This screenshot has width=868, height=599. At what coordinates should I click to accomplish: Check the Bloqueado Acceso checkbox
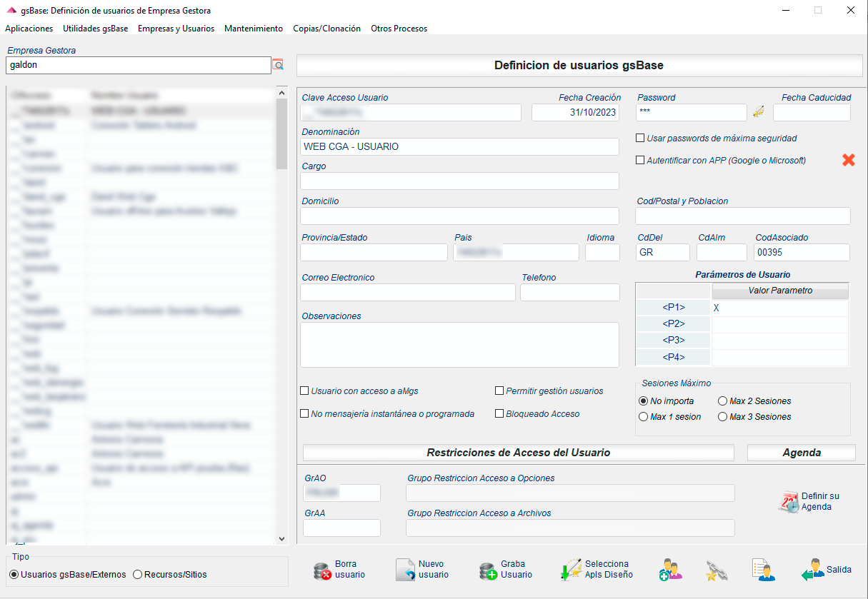499,414
